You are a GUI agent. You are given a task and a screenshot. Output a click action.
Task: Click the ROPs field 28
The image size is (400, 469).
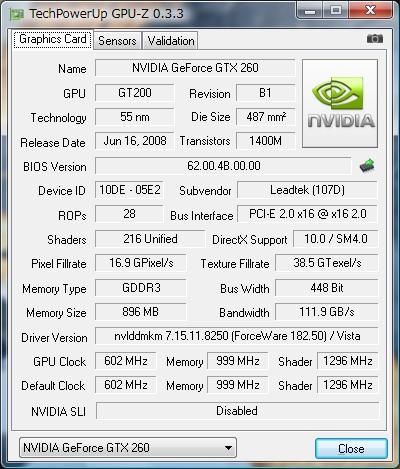coord(130,214)
